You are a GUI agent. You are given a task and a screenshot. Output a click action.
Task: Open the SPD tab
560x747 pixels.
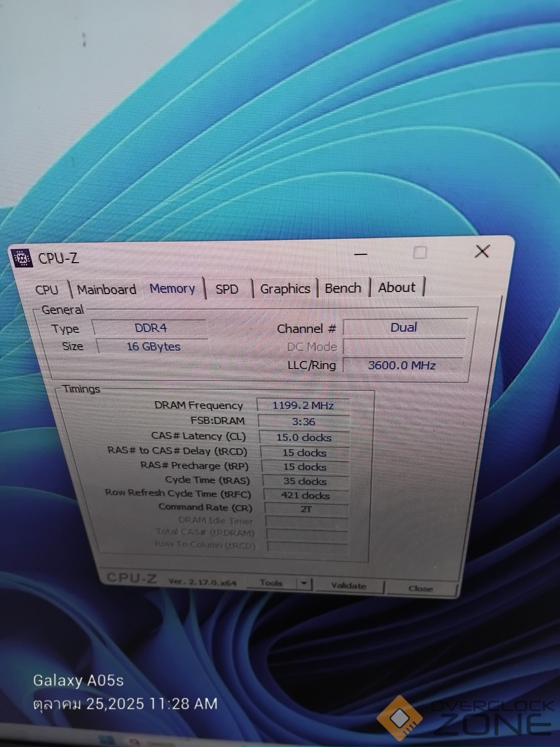pos(227,289)
